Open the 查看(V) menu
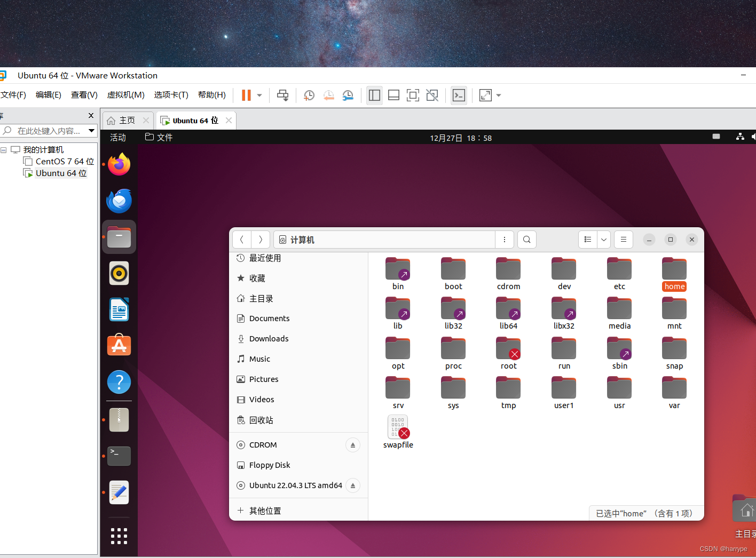The image size is (756, 558). (84, 95)
